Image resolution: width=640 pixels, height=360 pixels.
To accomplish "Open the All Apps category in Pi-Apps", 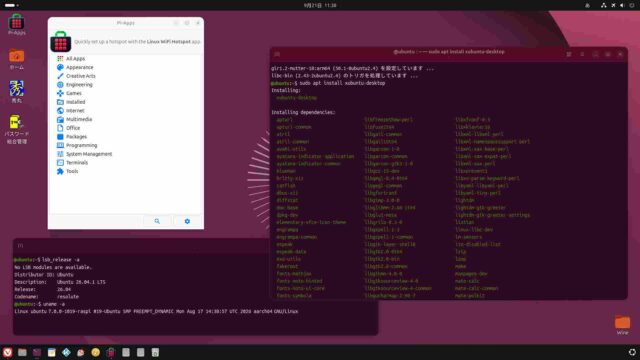I will [71, 59].
